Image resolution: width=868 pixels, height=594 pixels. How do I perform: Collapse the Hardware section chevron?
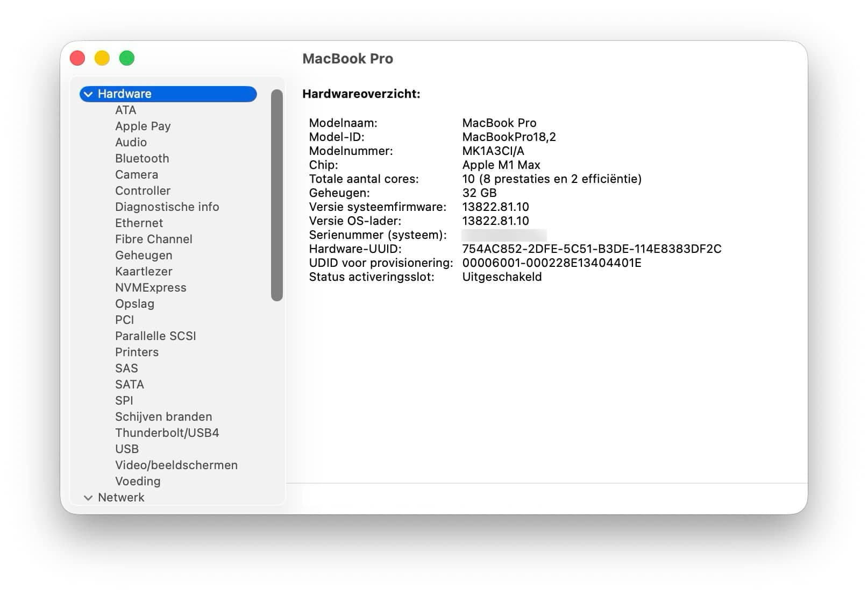click(88, 94)
